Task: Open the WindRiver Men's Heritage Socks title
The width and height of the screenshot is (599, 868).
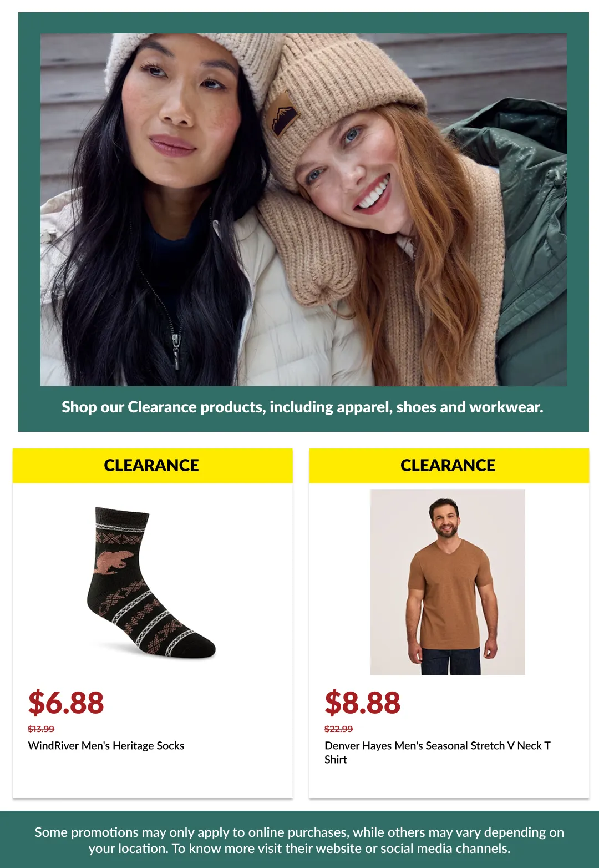Action: (x=106, y=746)
